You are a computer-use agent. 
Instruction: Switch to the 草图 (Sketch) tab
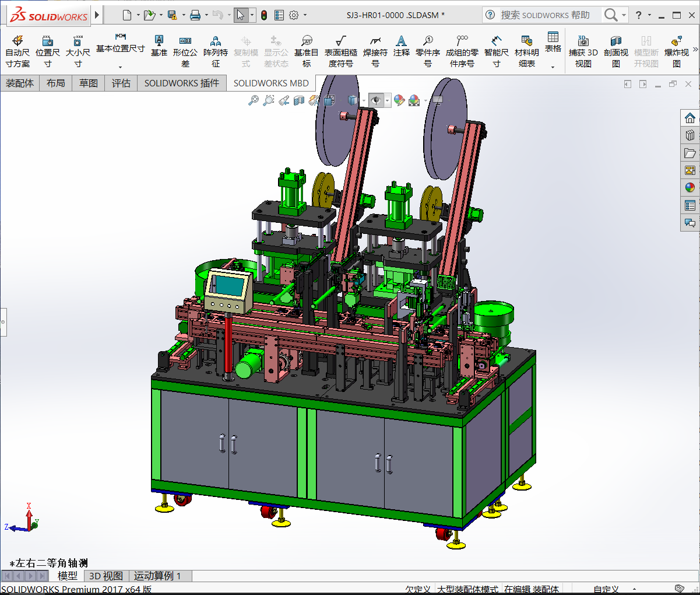(x=89, y=83)
